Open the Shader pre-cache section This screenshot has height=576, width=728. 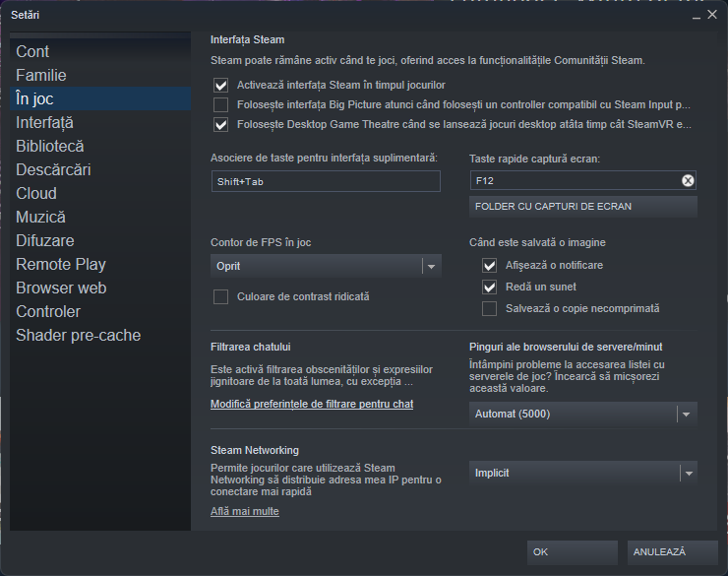[x=100, y=336]
